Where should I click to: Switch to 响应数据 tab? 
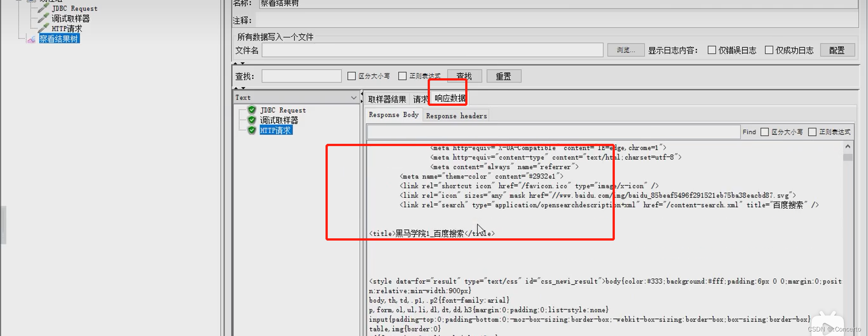click(x=450, y=98)
